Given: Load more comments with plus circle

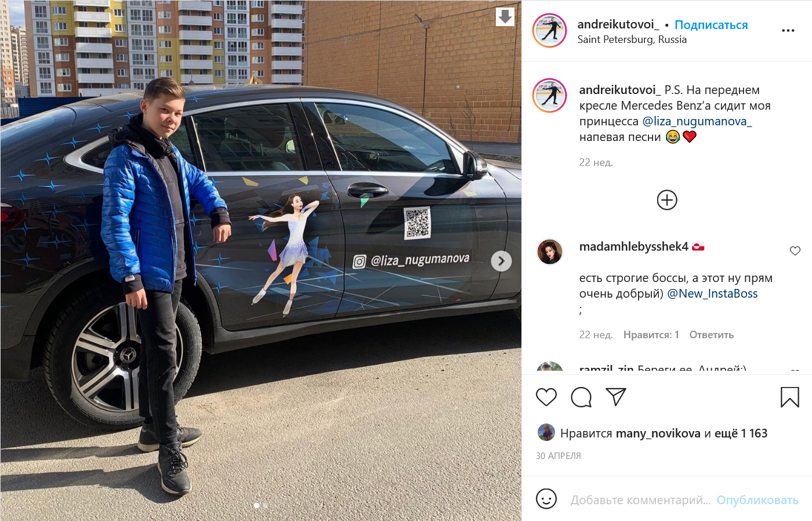Looking at the screenshot, I should pos(667,200).
